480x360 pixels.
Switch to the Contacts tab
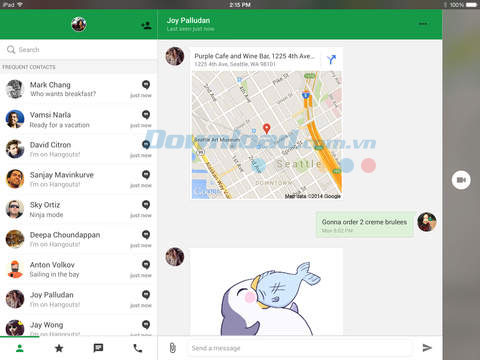pos(20,348)
